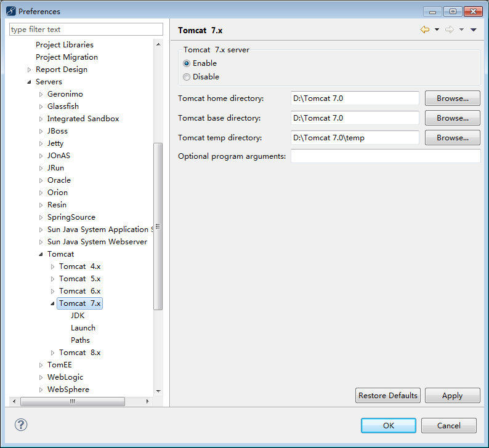489x448 pixels.
Task: Click Restore Defaults button
Action: [387, 395]
